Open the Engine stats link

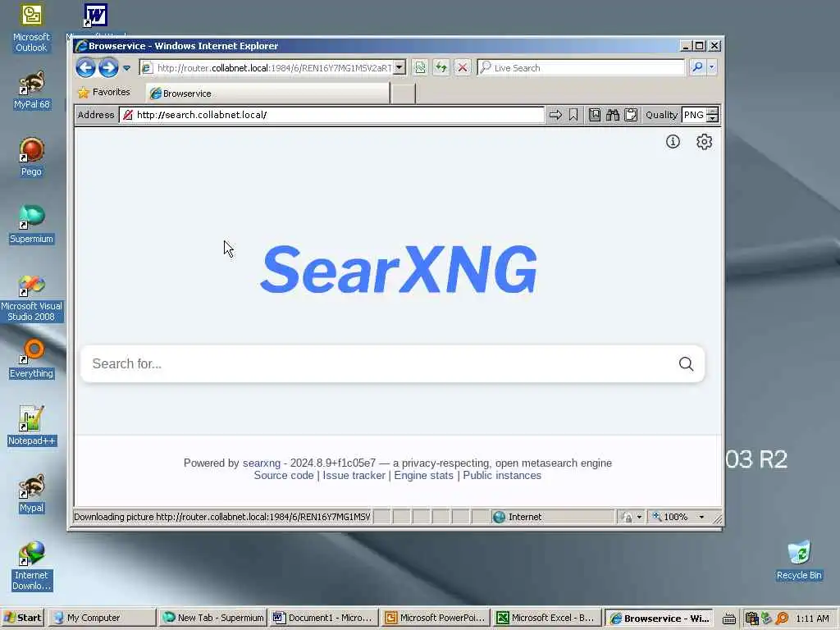point(424,476)
